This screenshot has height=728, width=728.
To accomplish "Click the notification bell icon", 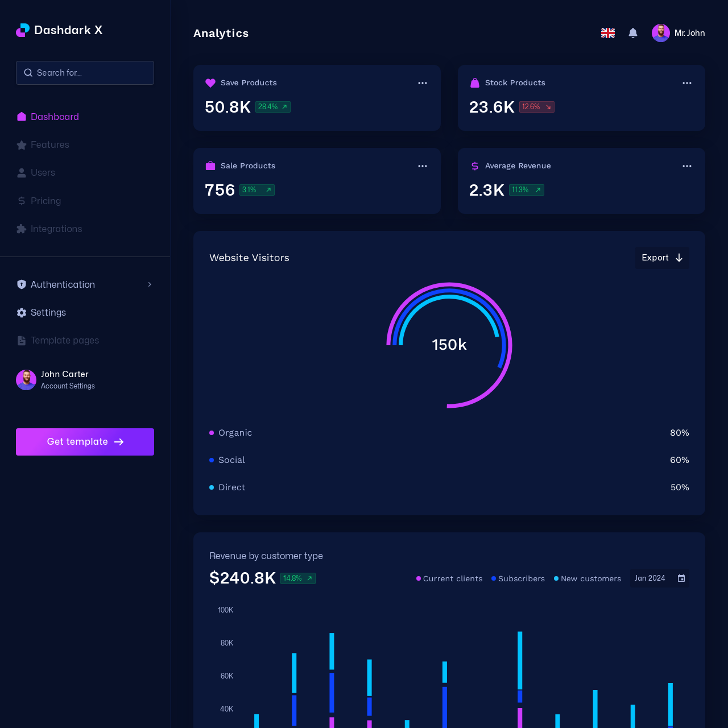I will pyautogui.click(x=633, y=33).
